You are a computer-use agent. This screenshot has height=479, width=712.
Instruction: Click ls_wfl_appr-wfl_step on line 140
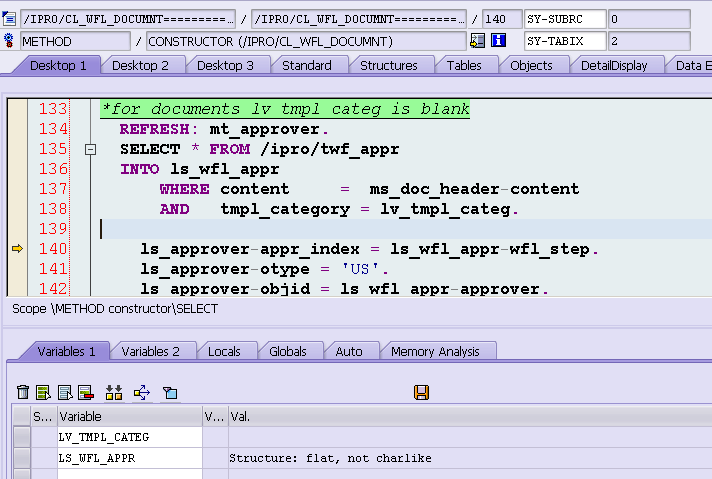pos(490,249)
